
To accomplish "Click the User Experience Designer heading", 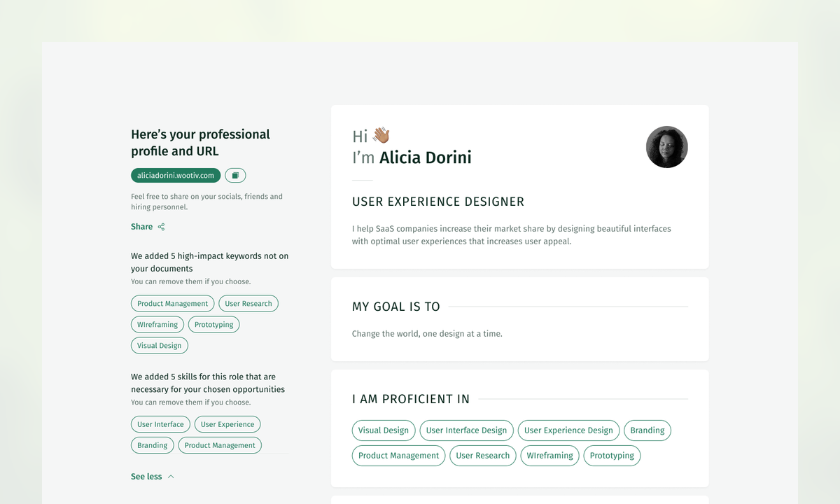I will (438, 202).
